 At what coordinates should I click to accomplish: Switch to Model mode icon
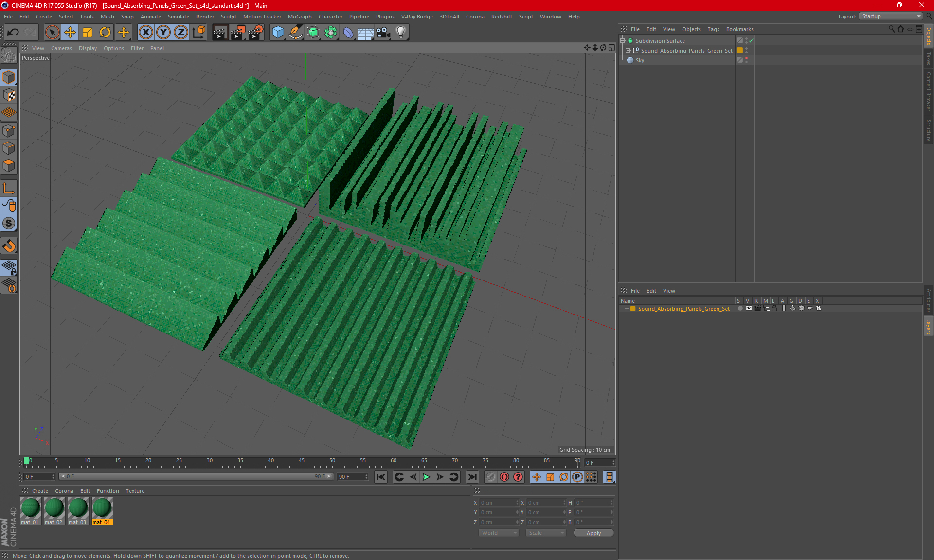(x=9, y=77)
